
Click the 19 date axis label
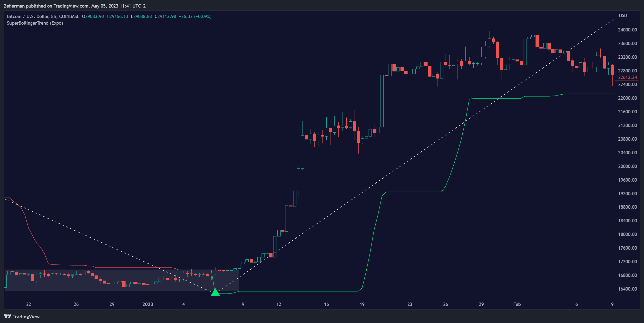pos(362,304)
